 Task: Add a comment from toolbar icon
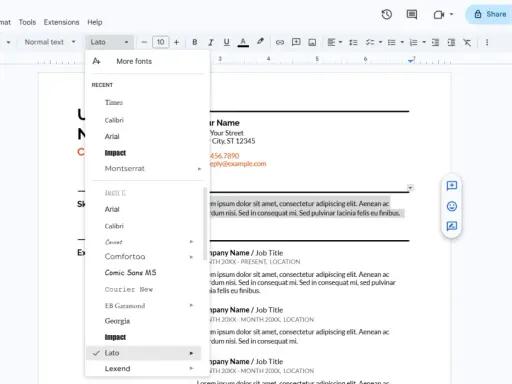coord(296,42)
